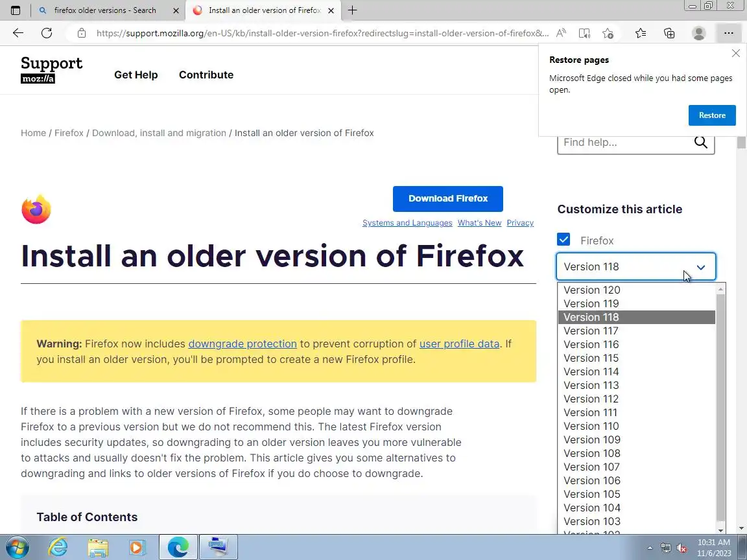Select Version 120 from the list
The image size is (747, 560).
coord(637,290)
